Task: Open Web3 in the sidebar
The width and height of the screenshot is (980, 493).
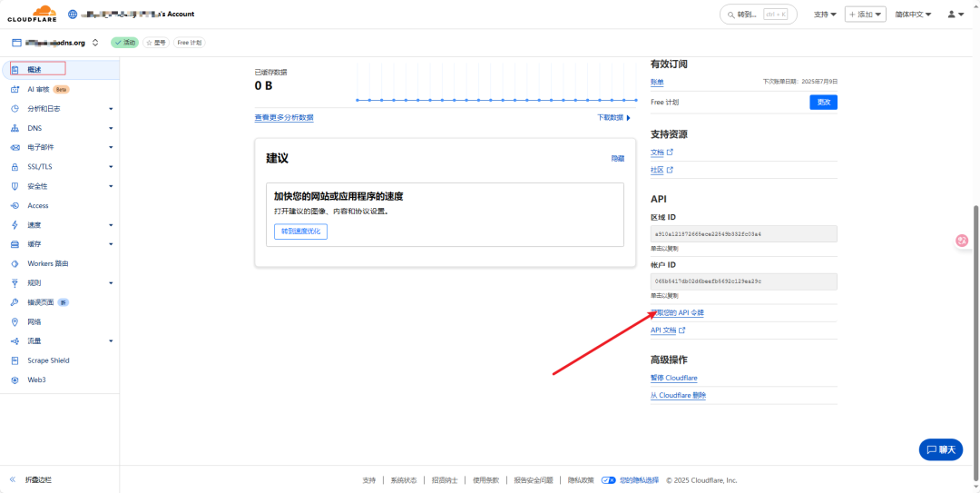Action: tap(61, 380)
